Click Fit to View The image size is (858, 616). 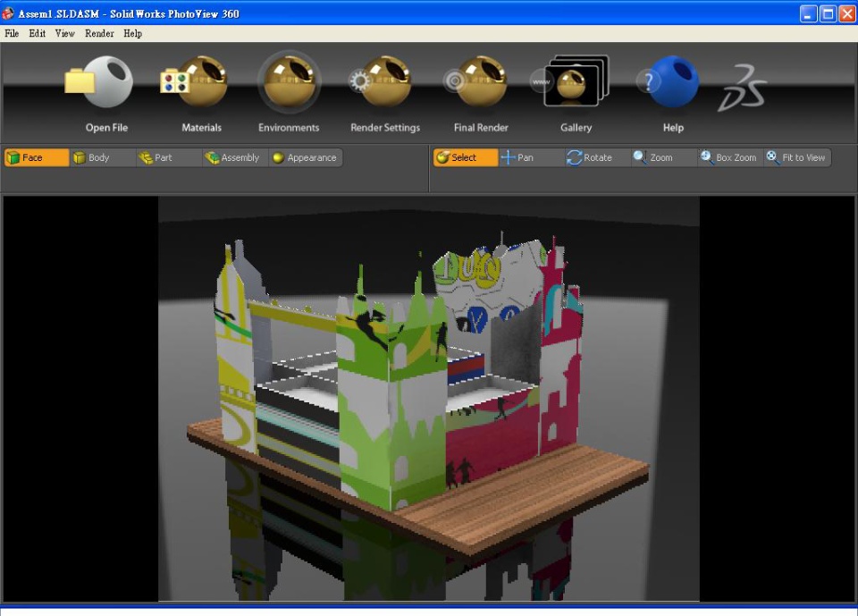(x=797, y=157)
